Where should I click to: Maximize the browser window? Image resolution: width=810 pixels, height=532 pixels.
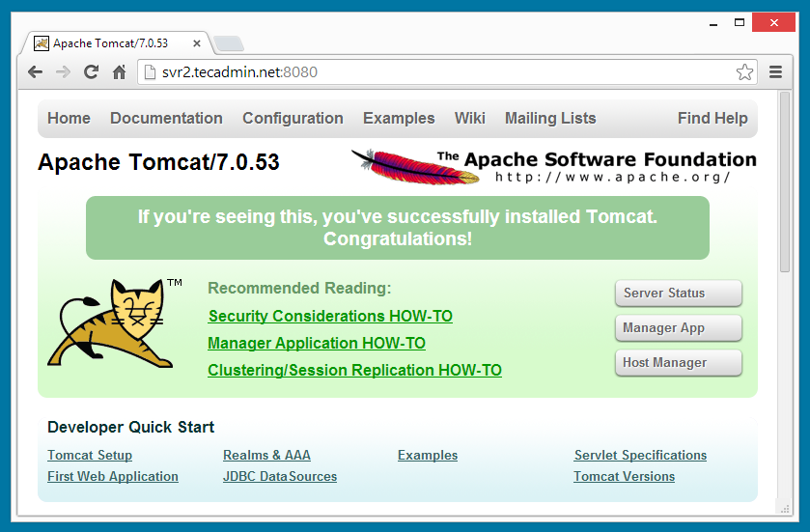tap(740, 23)
